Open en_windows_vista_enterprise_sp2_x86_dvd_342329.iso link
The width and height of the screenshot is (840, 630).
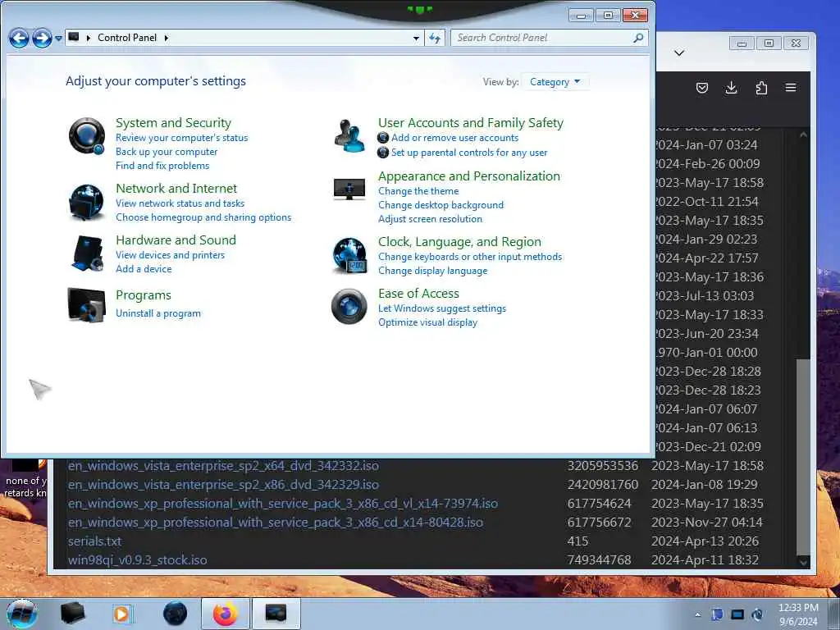tap(223, 485)
